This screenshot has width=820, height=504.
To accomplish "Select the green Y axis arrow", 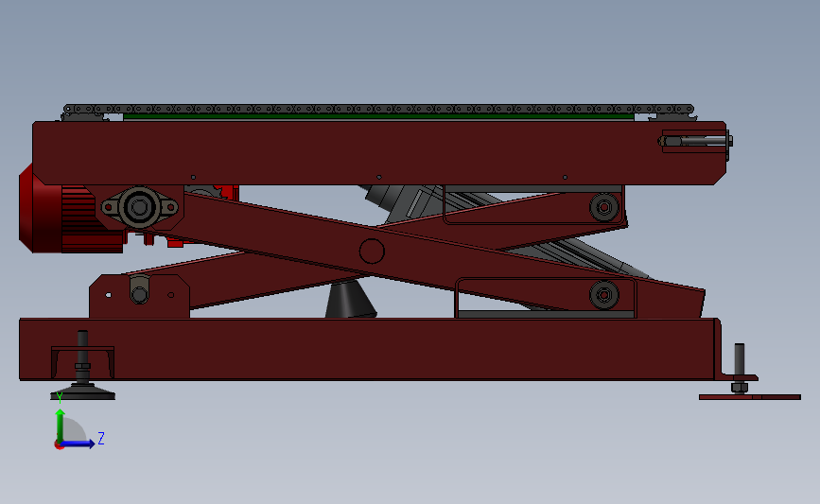I will point(61,425).
